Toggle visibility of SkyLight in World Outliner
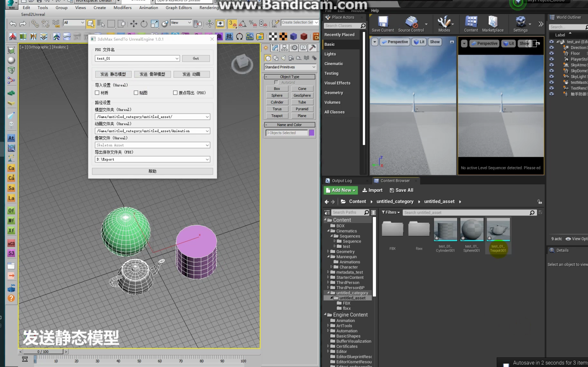Viewport: 588px width, 367px height. pos(551,76)
